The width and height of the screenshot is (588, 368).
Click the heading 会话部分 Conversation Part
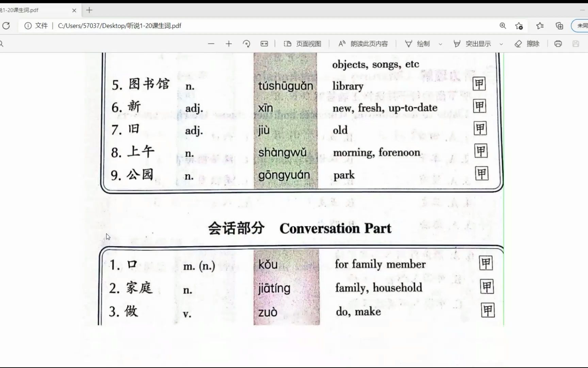point(299,228)
